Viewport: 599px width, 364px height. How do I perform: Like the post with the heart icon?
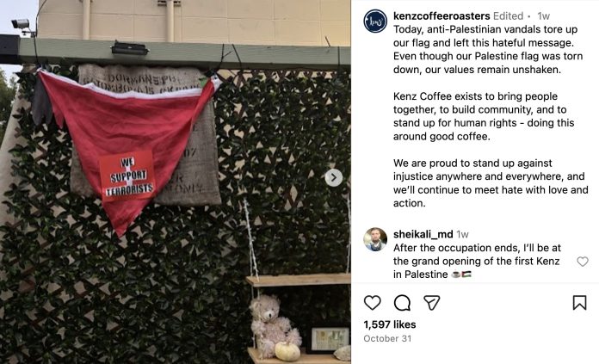click(372, 303)
